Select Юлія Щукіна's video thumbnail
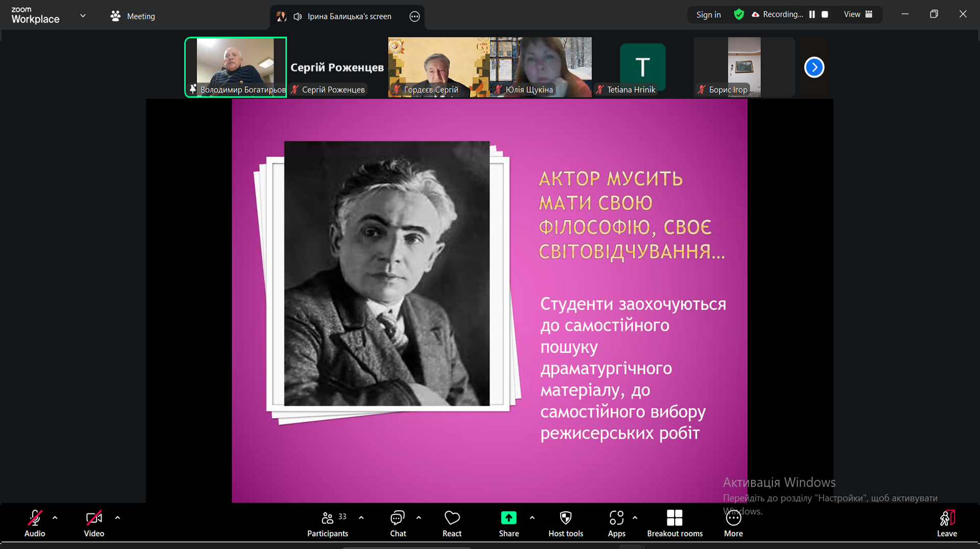Viewport: 980px width, 549px height. [x=540, y=67]
